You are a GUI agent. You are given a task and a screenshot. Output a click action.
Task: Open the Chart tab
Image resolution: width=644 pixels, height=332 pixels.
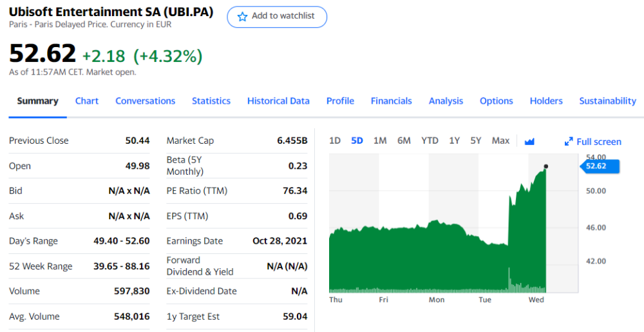pyautogui.click(x=87, y=101)
